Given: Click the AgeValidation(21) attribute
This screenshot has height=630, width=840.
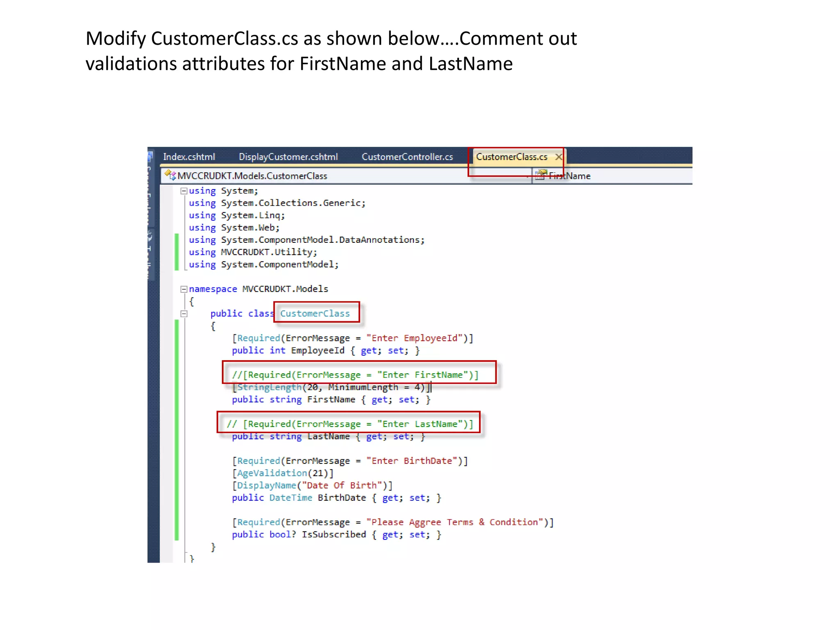Looking at the screenshot, I should click(x=283, y=473).
